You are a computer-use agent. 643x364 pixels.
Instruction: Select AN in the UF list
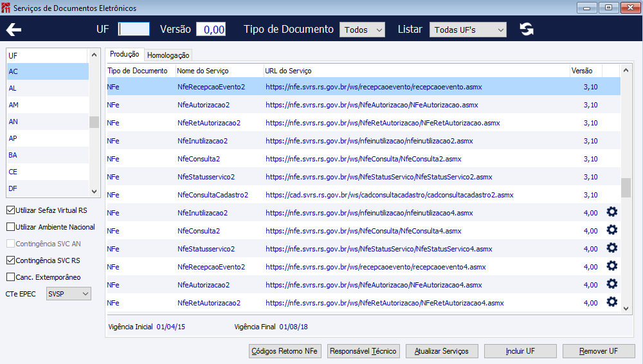coord(48,122)
